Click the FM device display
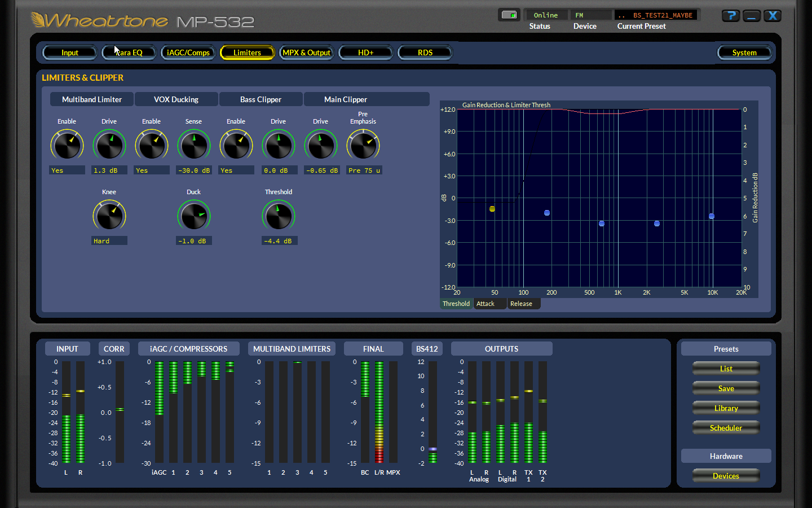Viewport: 812px width, 508px height. (x=590, y=15)
